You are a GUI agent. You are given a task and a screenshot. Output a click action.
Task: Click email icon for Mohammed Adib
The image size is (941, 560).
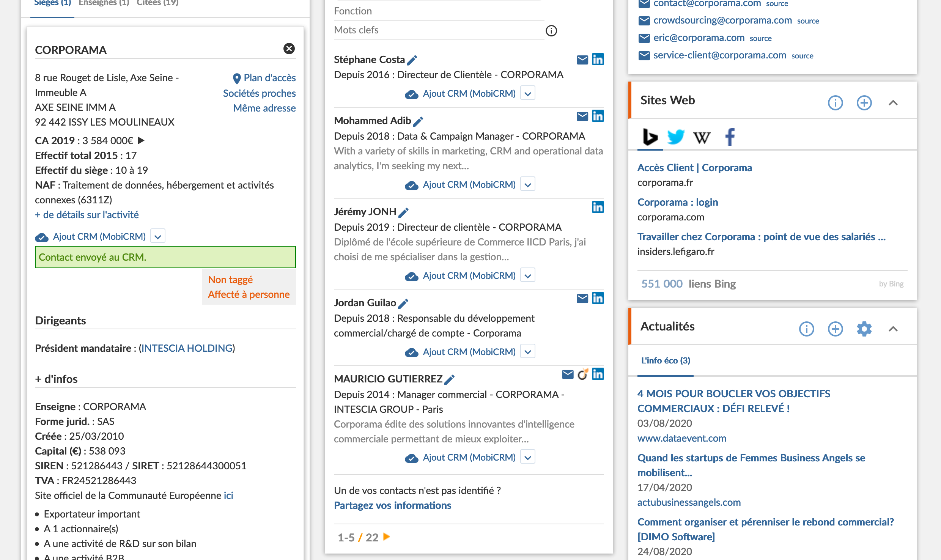click(x=582, y=116)
